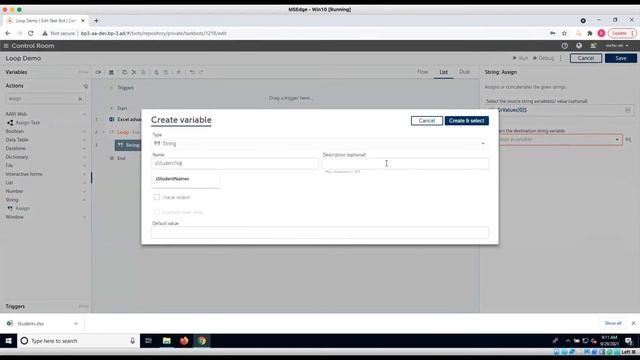Click the browser Update button
Viewport: 640px width, 360px height.
(622, 33)
